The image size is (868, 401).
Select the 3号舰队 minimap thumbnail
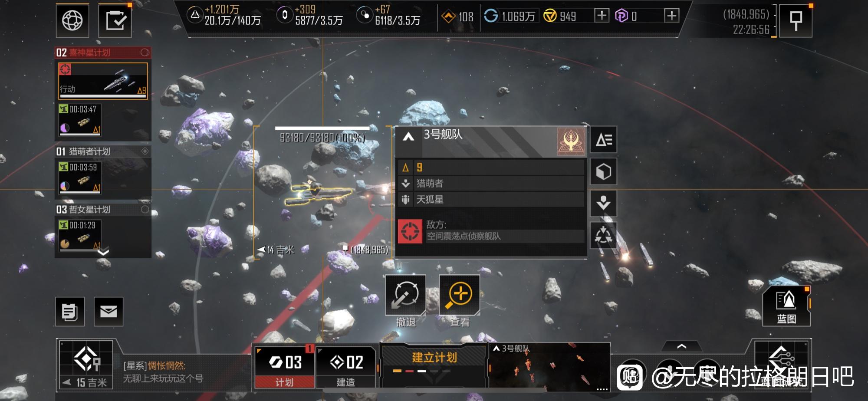click(x=549, y=366)
